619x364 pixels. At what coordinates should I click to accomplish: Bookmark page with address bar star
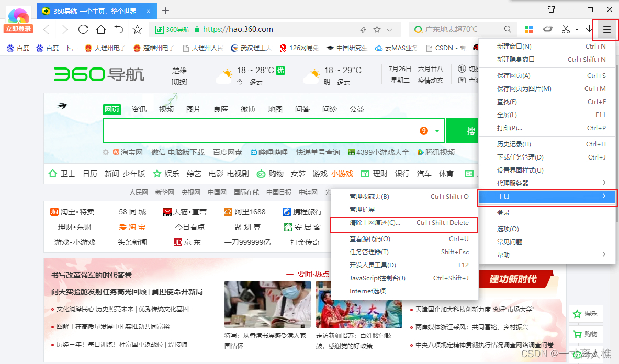(377, 30)
